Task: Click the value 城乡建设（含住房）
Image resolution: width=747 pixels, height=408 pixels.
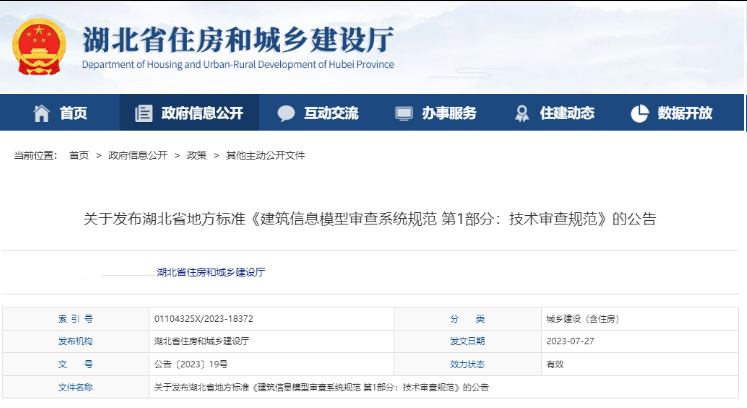Action: [583, 319]
